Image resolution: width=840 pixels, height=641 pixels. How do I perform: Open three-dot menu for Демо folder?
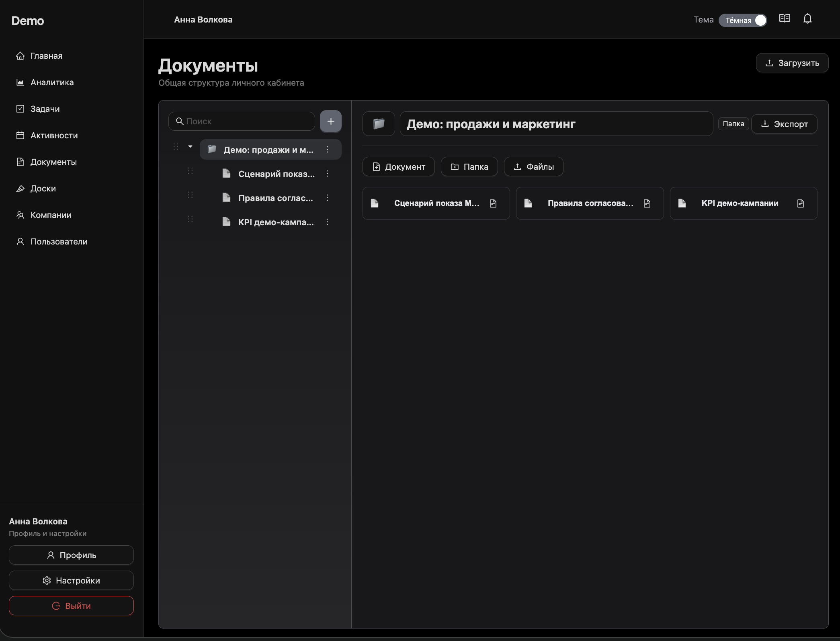(327, 150)
